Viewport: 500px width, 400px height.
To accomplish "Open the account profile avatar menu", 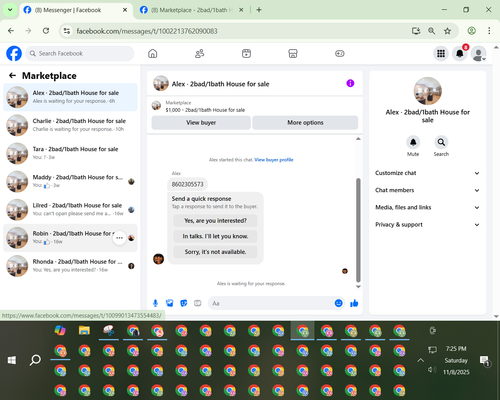I will (478, 53).
